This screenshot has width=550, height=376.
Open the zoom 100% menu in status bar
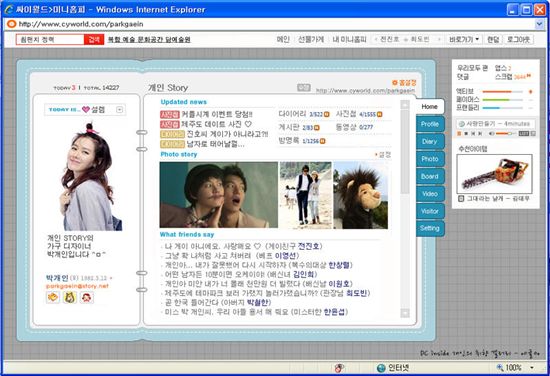coord(532,368)
